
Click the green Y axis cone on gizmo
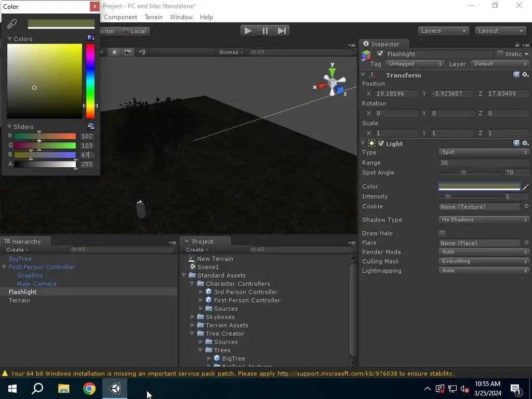pyautogui.click(x=332, y=72)
